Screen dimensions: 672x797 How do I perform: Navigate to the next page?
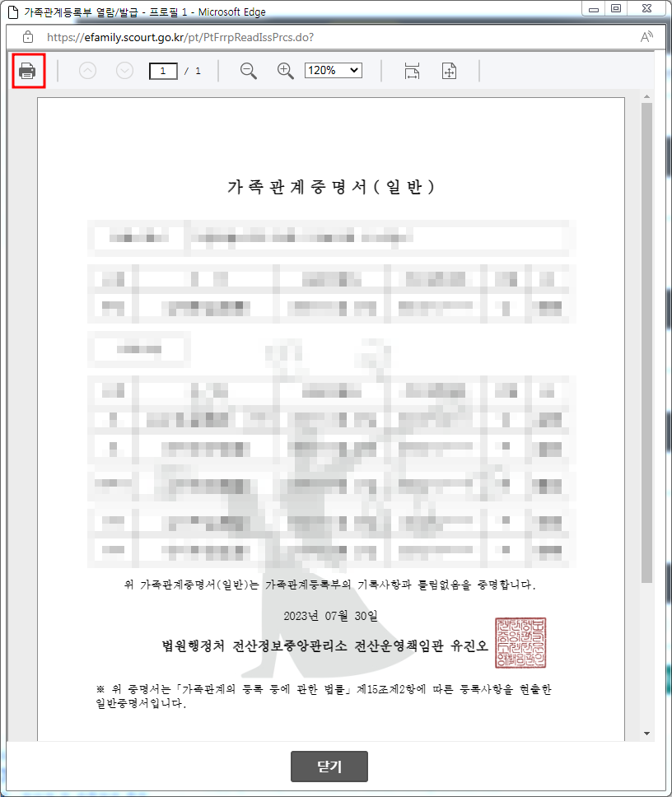124,71
